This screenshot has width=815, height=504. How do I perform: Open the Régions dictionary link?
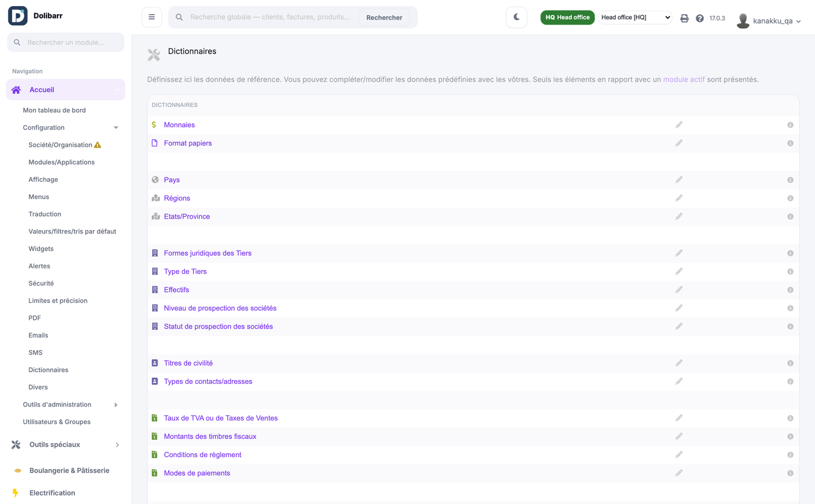(x=177, y=198)
